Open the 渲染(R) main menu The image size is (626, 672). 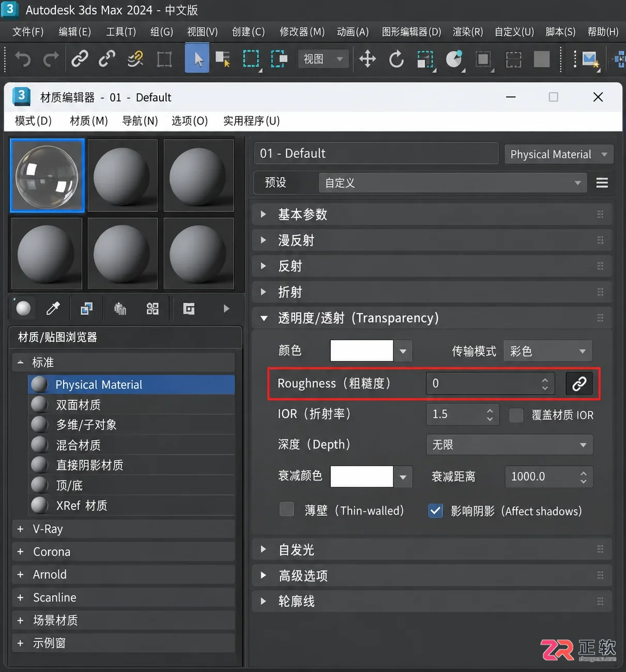[468, 32]
